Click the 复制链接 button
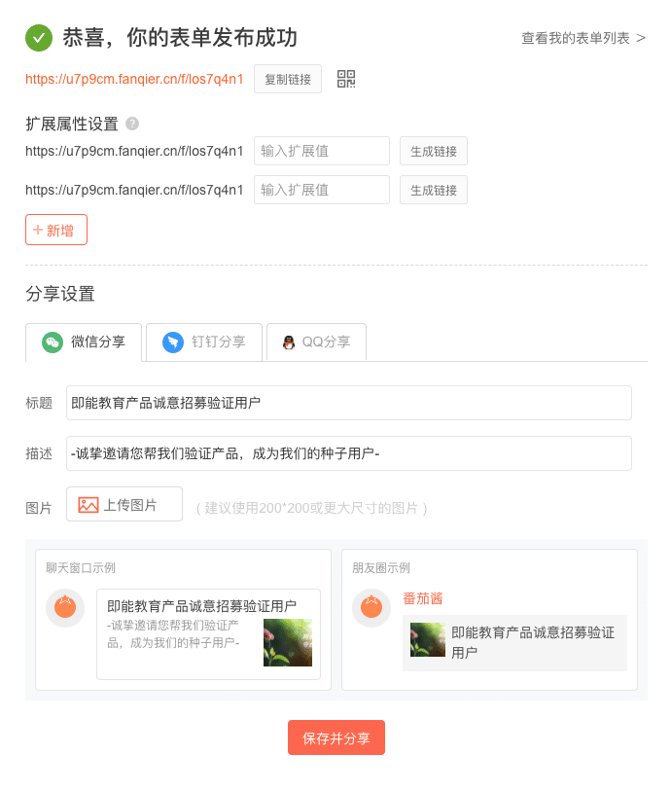This screenshot has width=672, height=791. point(288,79)
